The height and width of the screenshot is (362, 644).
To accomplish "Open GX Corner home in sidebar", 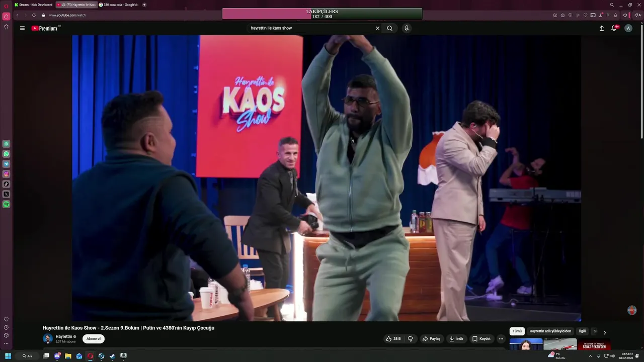I will point(6,17).
